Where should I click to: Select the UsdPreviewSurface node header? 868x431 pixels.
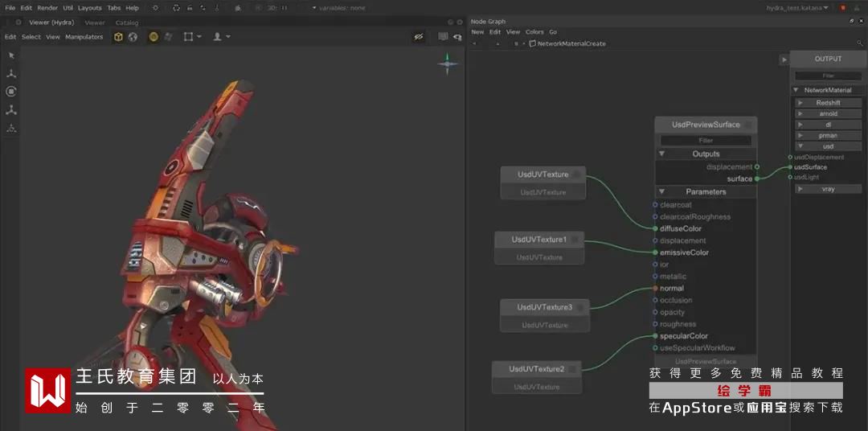coord(706,125)
